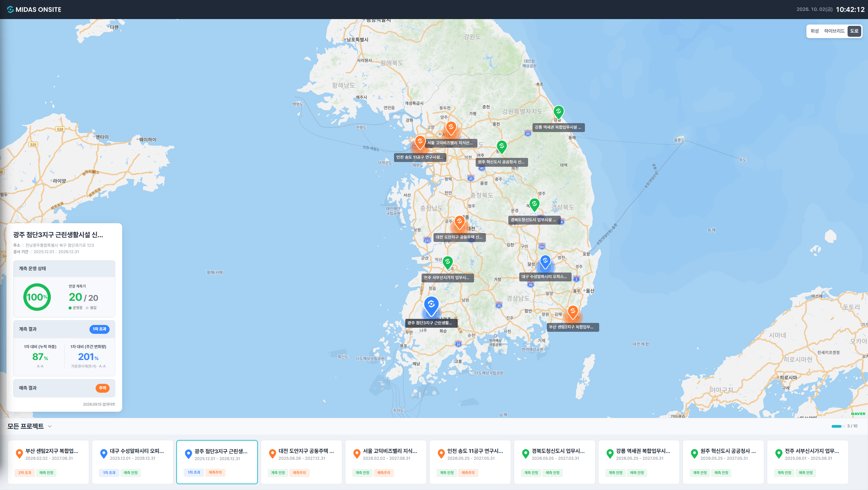The height and width of the screenshot is (490, 868).
Task: Click the 대구 수성알파시티 map label
Action: 545,277
